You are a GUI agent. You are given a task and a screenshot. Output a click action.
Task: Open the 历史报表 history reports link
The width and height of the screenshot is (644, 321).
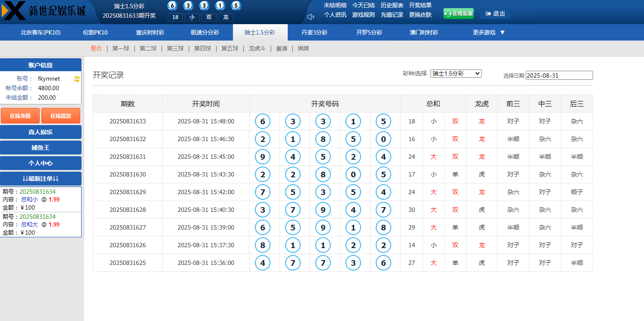coord(391,5)
